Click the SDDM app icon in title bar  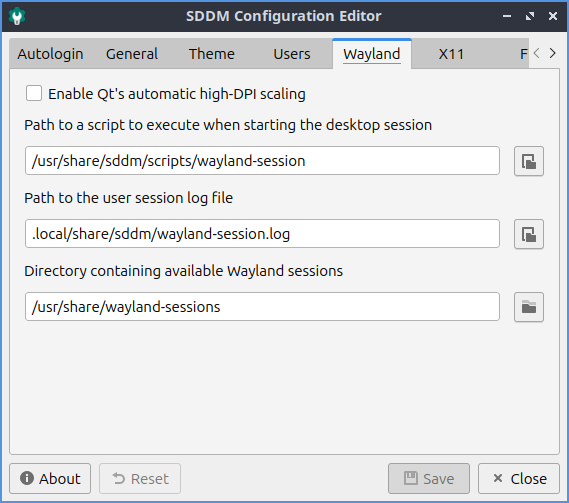click(x=17, y=16)
